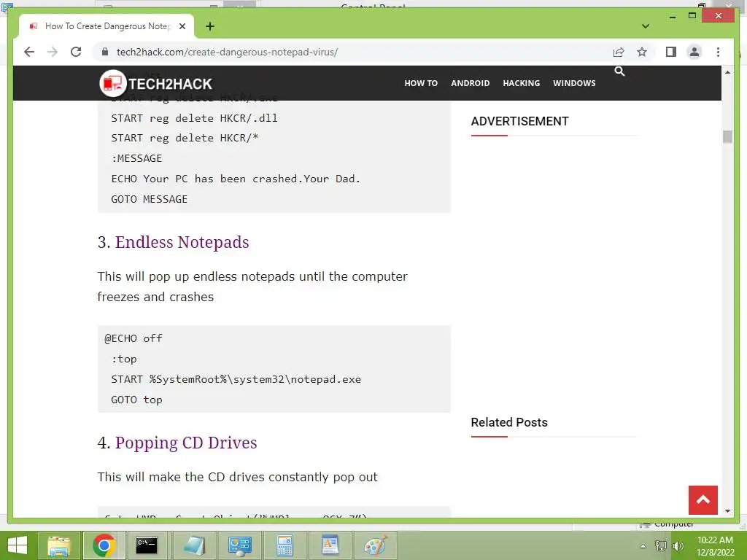Follow the 'Popping CD Drives' heading link
The height and width of the screenshot is (560, 747).
coord(186,443)
